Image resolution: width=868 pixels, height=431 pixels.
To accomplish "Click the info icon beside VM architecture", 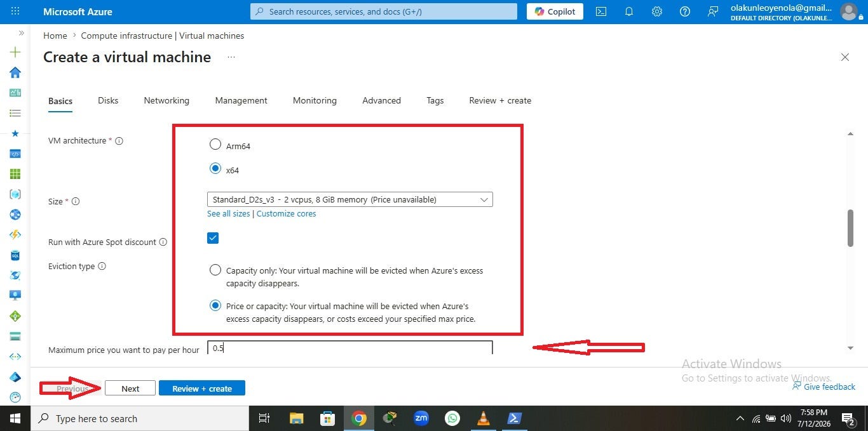I will (x=119, y=141).
